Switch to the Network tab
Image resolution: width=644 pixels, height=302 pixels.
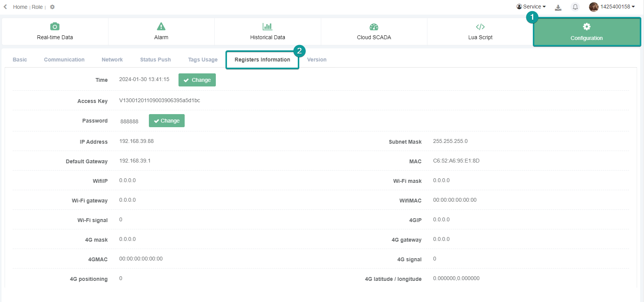pyautogui.click(x=112, y=60)
